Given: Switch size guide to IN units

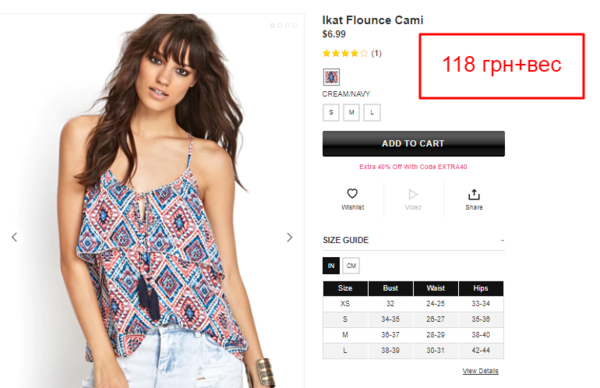Looking at the screenshot, I should coord(331,266).
